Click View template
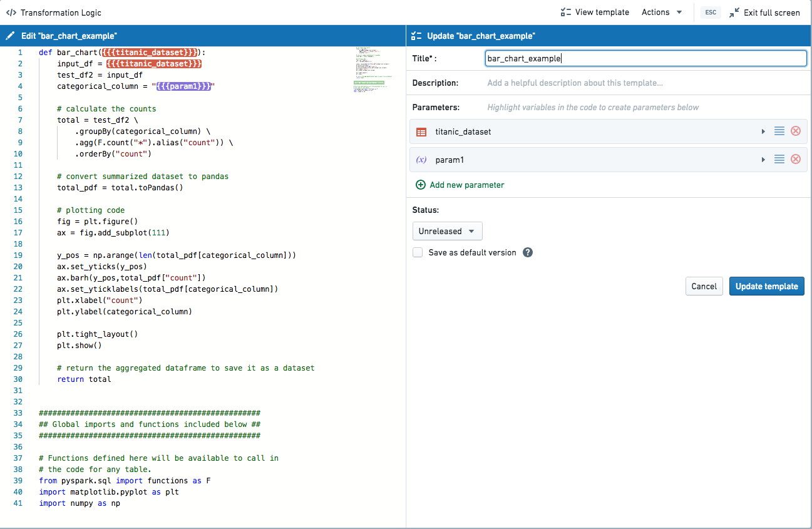This screenshot has height=529, width=812. [595, 13]
